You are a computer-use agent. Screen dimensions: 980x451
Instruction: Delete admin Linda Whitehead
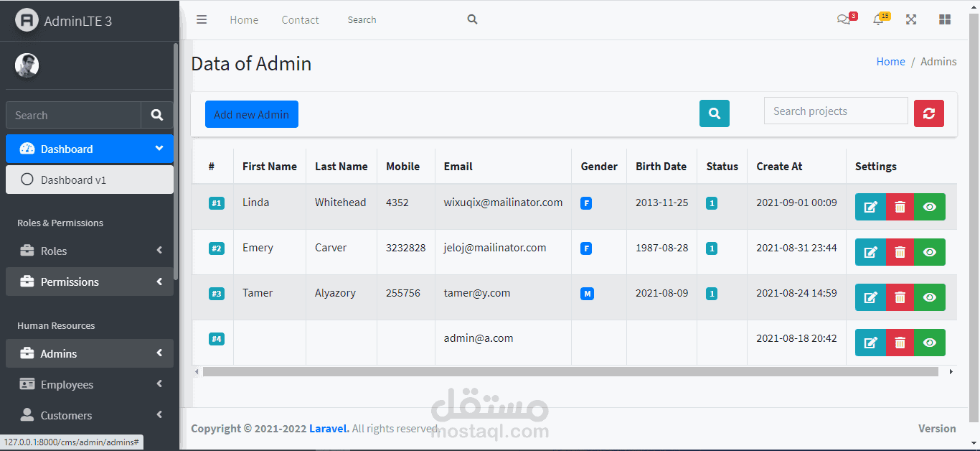tap(900, 207)
